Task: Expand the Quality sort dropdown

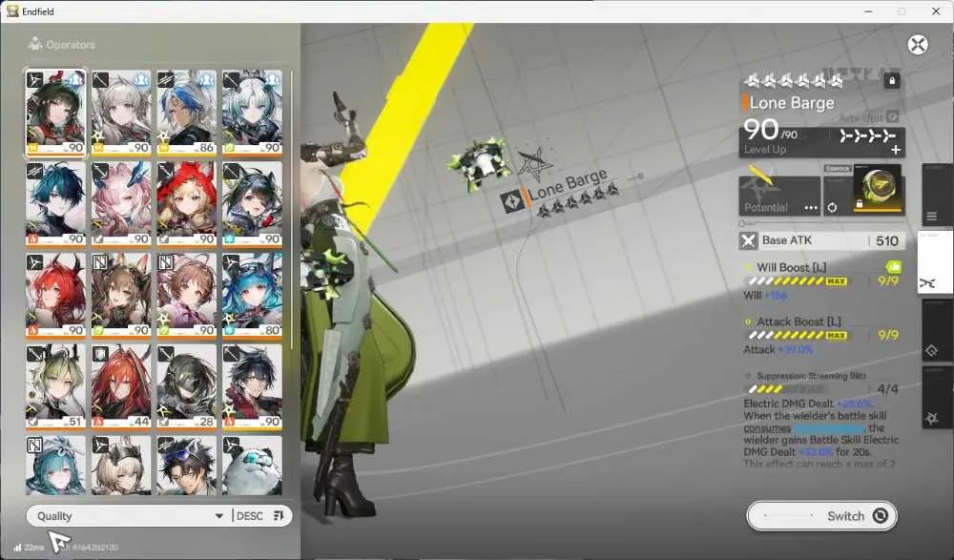Action: tap(129, 516)
